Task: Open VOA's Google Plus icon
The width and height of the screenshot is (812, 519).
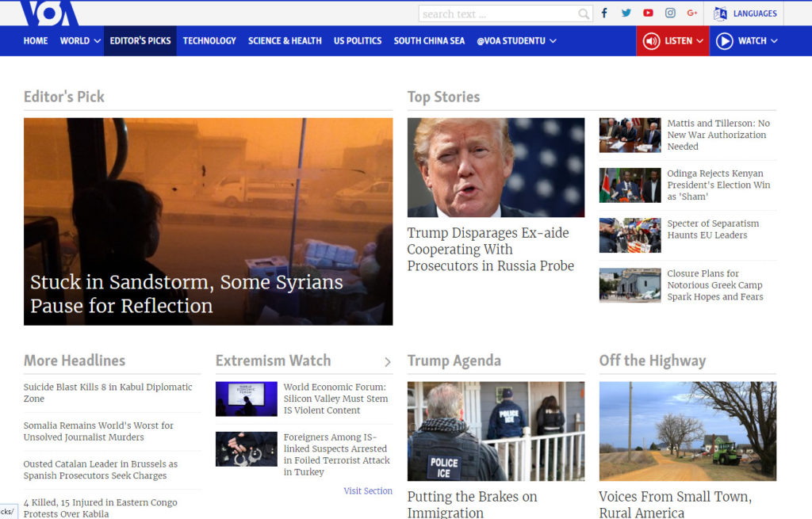Action: pos(691,13)
